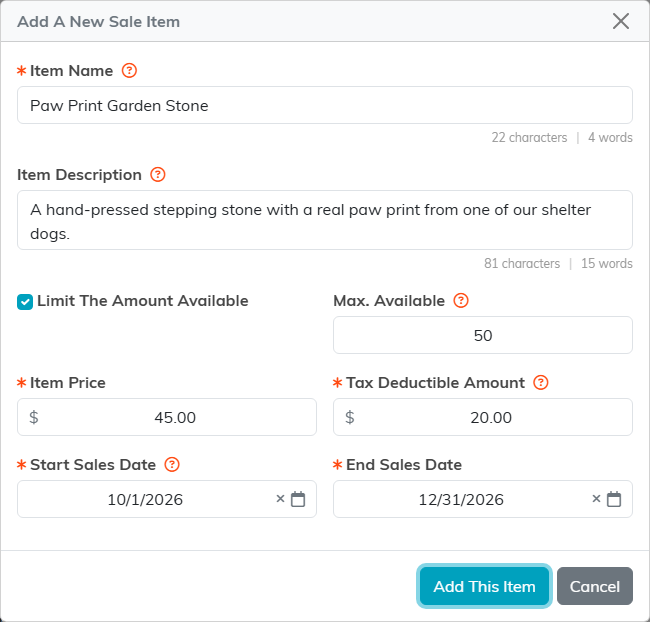Image resolution: width=650 pixels, height=622 pixels.
Task: Clear the Start Sales Date value
Action: click(x=280, y=498)
